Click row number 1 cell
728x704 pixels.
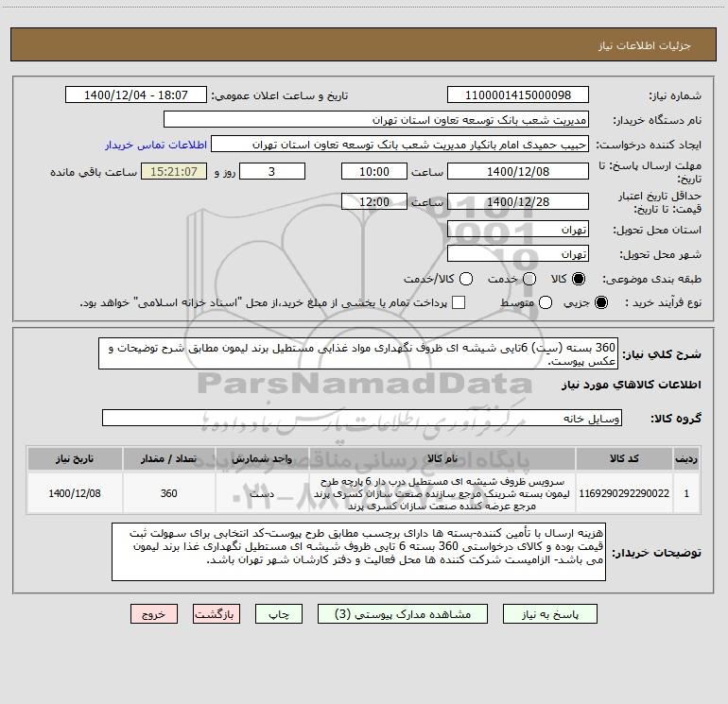coord(686,493)
